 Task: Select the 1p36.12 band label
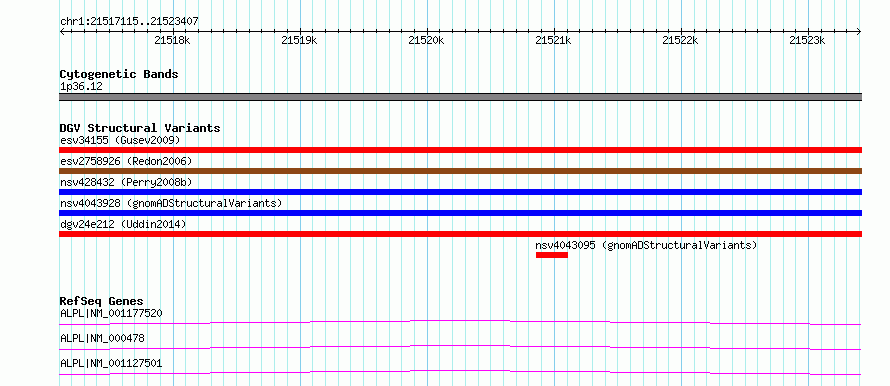(x=81, y=87)
